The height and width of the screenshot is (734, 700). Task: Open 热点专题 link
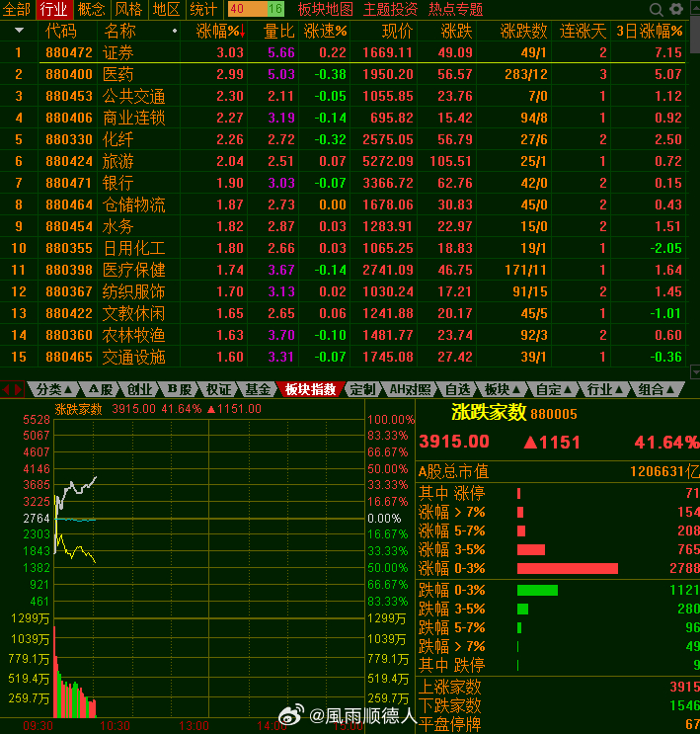coord(456,9)
